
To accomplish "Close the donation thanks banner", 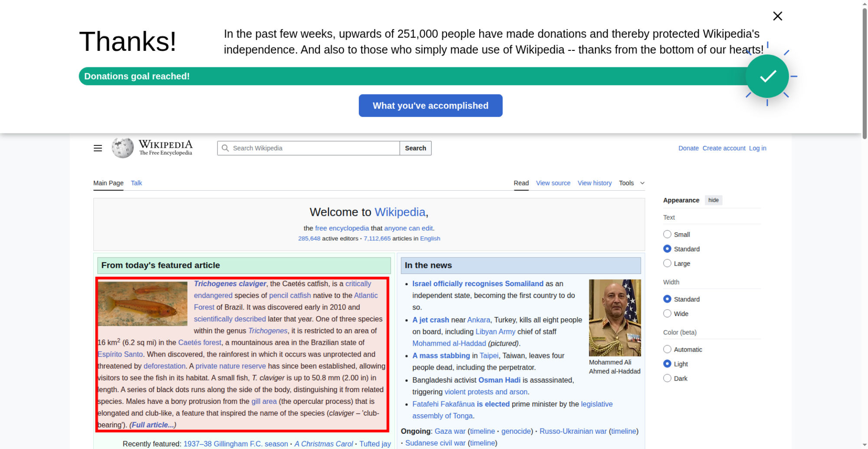I will tap(777, 16).
